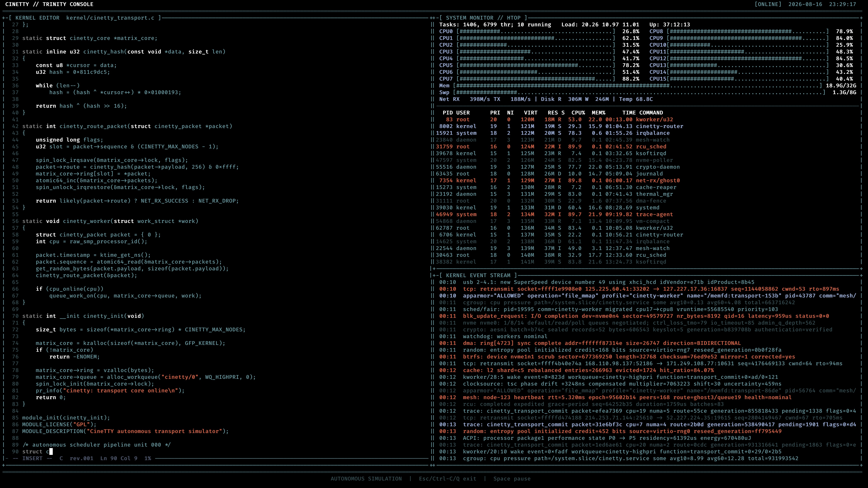Click the rev.001 revision indicator
868x488 pixels.
[82, 458]
